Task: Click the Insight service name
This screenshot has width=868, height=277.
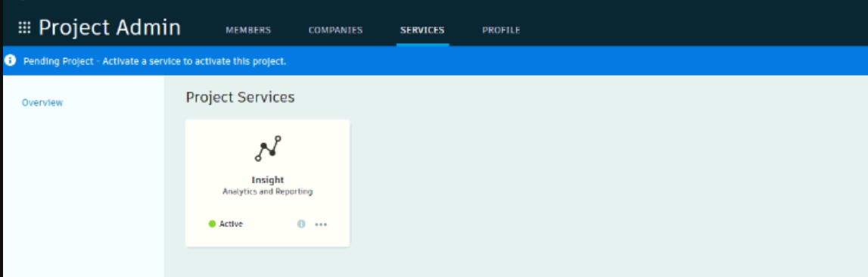Action: (268, 180)
